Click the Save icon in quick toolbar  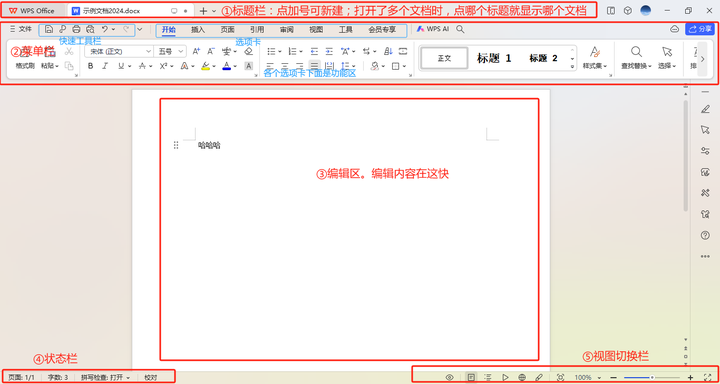tap(49, 29)
